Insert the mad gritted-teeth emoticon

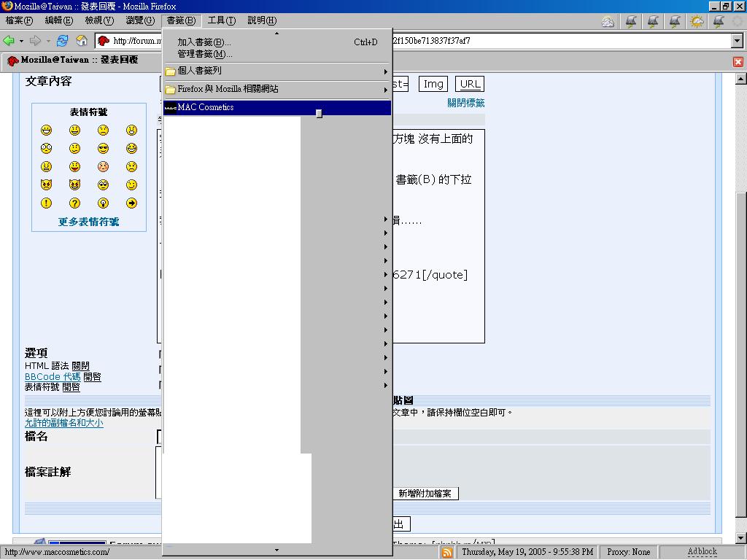[x=46, y=167]
